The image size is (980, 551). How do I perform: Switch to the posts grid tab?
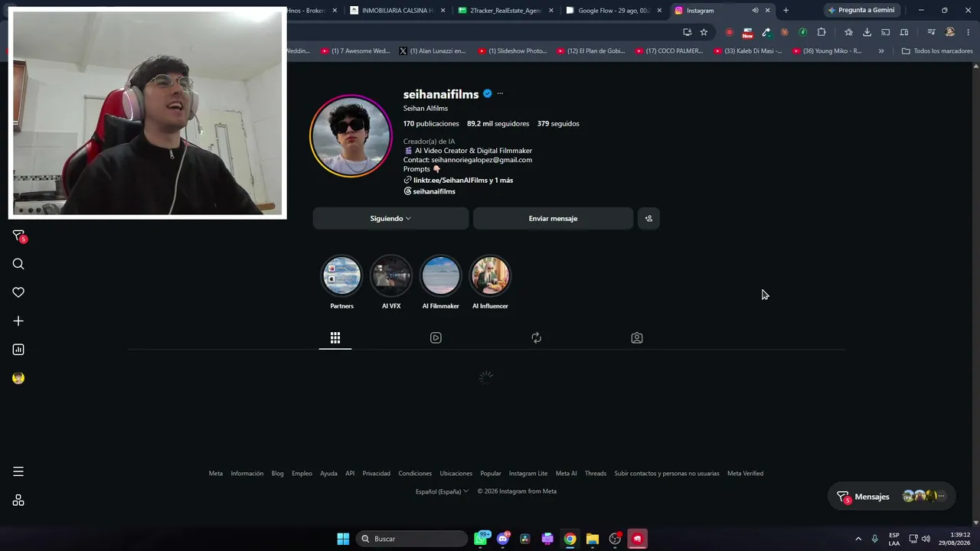tap(335, 337)
